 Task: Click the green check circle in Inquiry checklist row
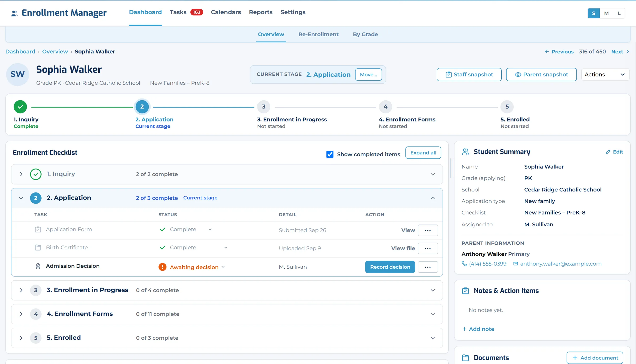point(36,174)
